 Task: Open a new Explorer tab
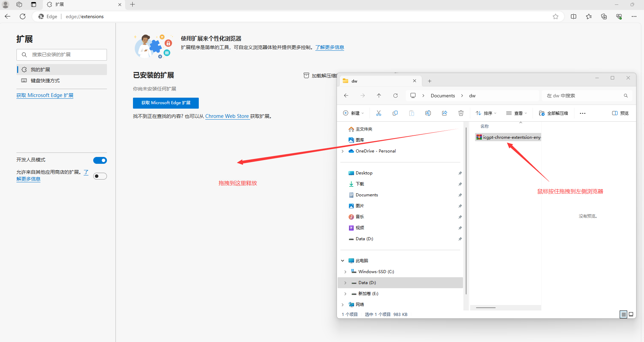[429, 81]
